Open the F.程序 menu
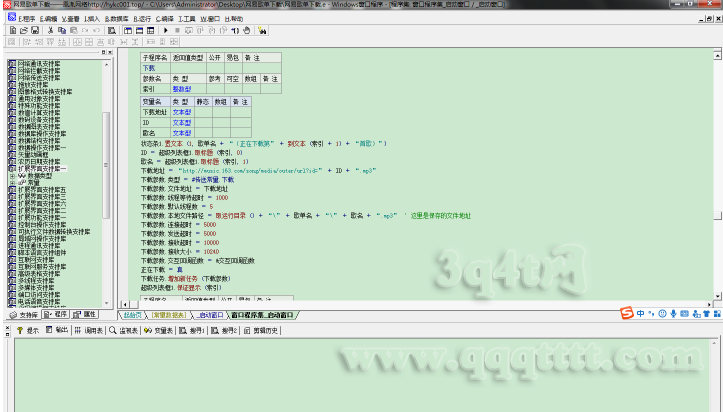Viewport: 723px width, 412px height. [27, 19]
